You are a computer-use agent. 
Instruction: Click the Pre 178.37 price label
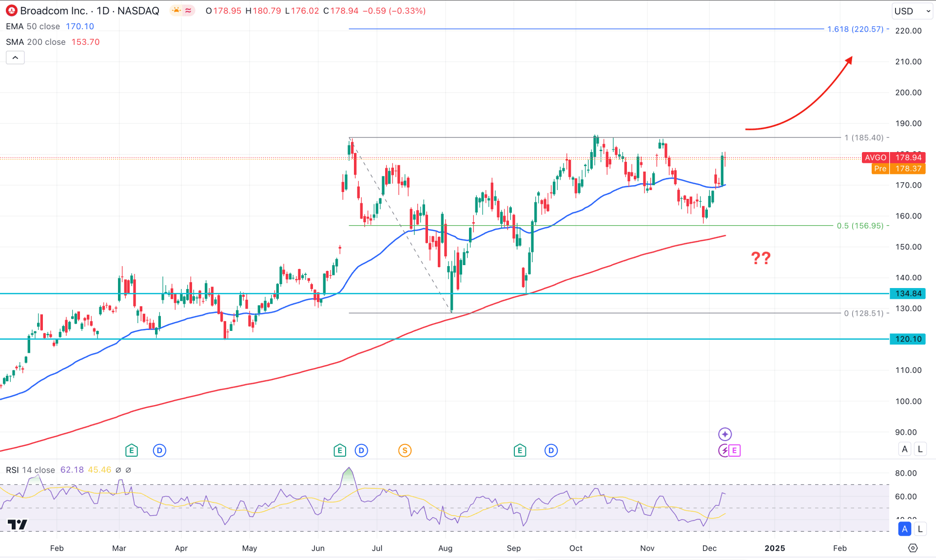(x=898, y=169)
